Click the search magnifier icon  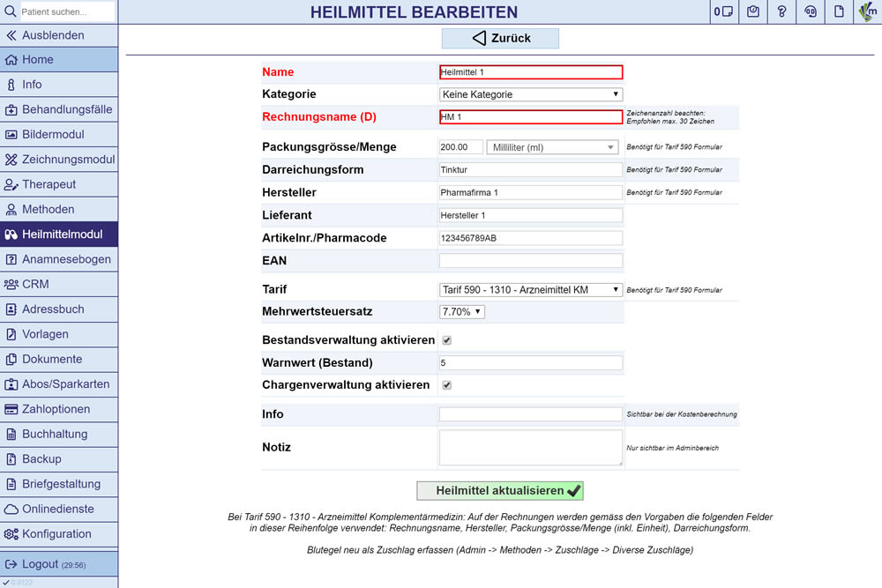click(10, 11)
